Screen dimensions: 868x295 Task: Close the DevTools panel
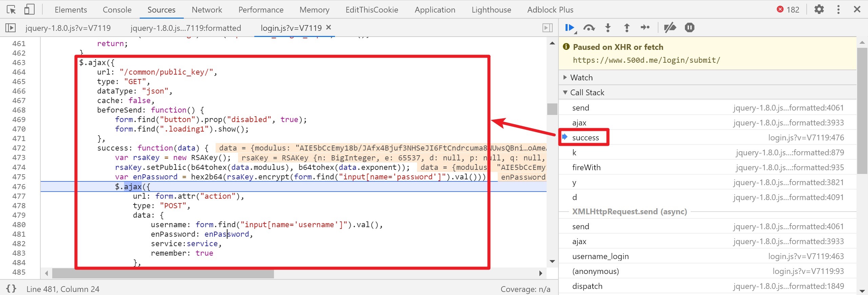pos(857,9)
